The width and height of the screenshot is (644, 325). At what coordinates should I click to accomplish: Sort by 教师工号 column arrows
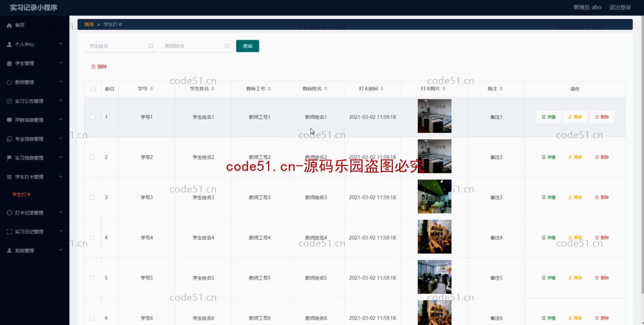[x=269, y=89]
